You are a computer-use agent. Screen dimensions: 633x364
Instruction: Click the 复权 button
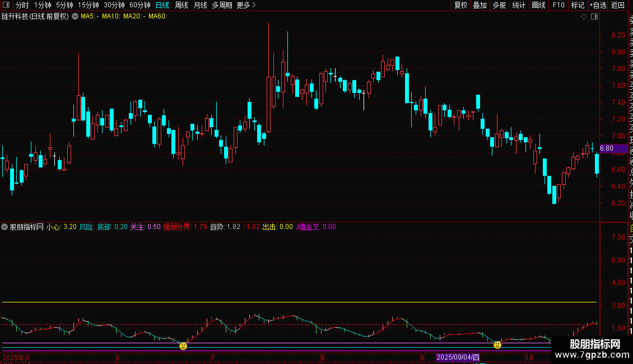point(460,5)
